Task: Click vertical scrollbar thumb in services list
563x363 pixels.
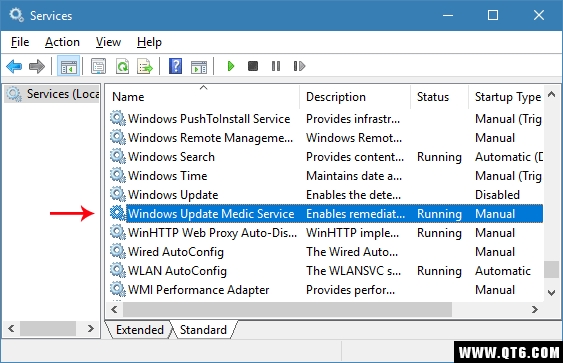Action: click(x=552, y=269)
